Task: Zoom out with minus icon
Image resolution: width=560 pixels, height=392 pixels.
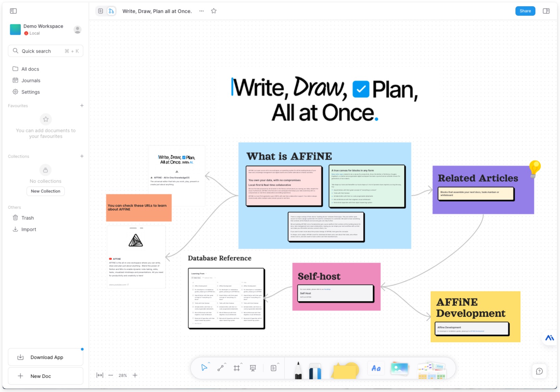Action: [x=111, y=375]
